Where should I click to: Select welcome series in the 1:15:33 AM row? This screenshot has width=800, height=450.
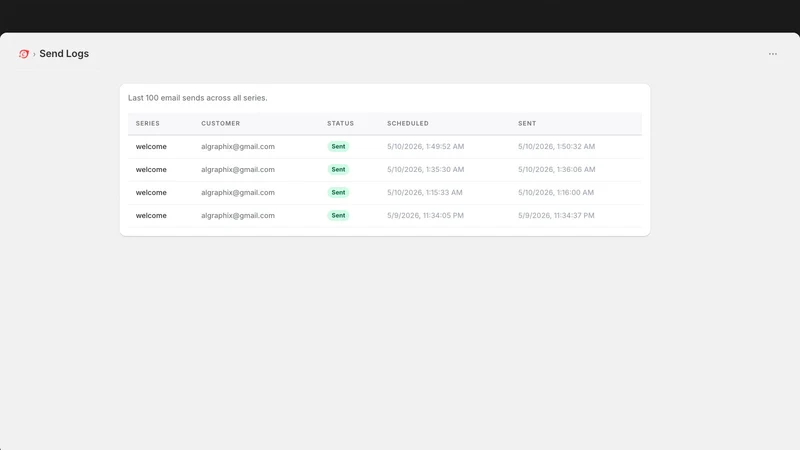151,192
